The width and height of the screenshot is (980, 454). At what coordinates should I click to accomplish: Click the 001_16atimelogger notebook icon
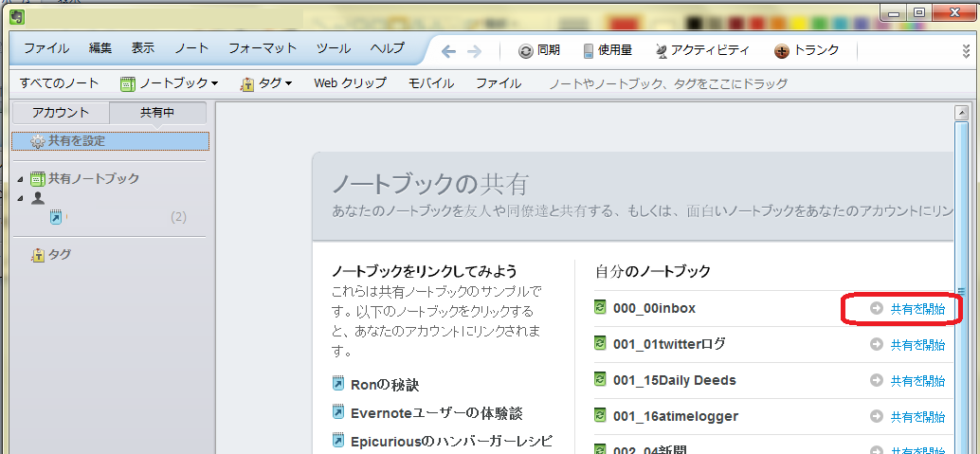(600, 416)
